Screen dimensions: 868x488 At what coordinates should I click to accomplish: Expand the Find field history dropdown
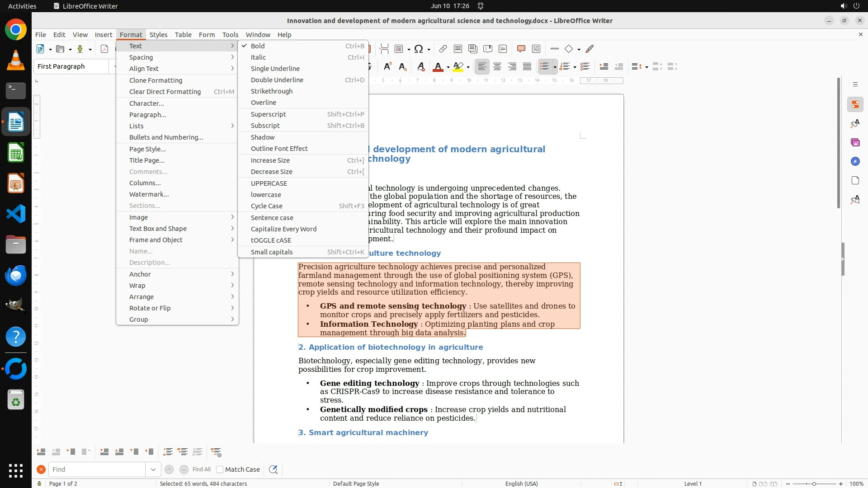(153, 469)
